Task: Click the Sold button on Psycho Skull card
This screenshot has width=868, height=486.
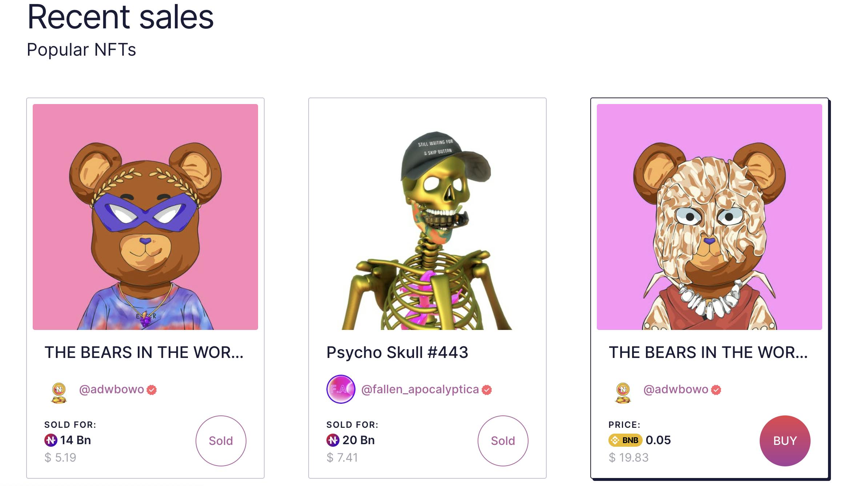Action: tap(503, 441)
